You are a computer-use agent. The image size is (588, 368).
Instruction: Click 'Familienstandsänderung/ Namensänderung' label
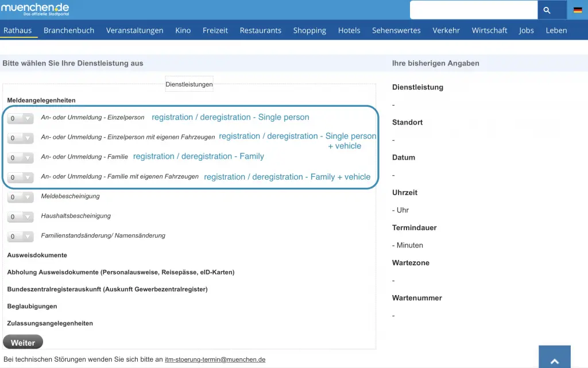tap(103, 236)
